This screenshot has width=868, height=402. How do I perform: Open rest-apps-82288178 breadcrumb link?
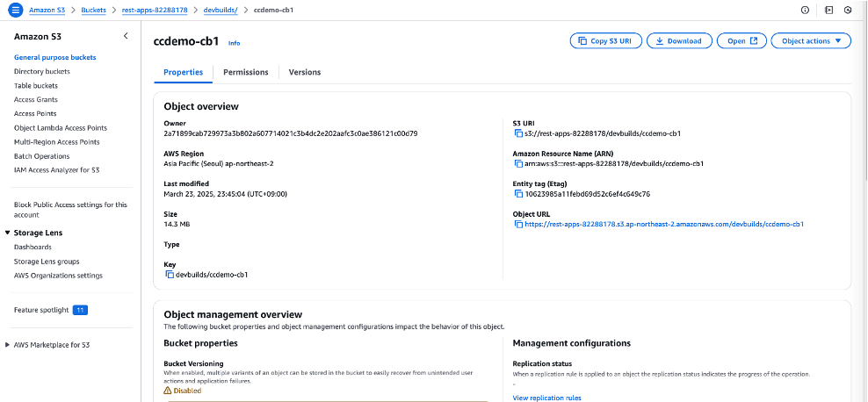coord(155,10)
